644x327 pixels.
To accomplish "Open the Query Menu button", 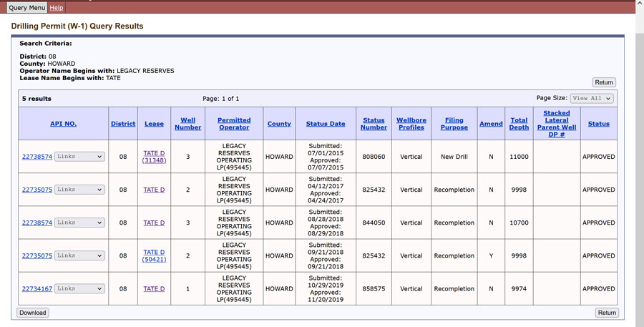I will [26, 7].
